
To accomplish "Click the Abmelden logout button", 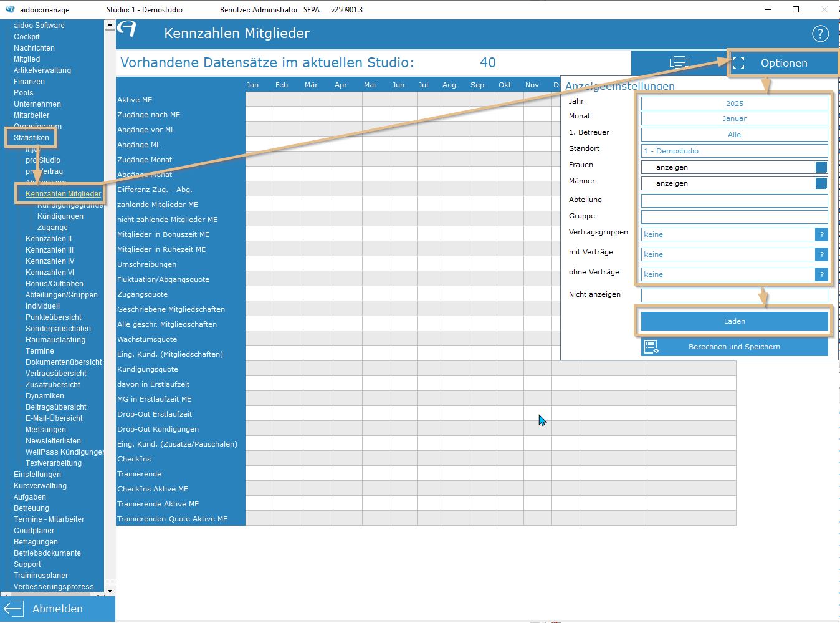I will point(57,609).
